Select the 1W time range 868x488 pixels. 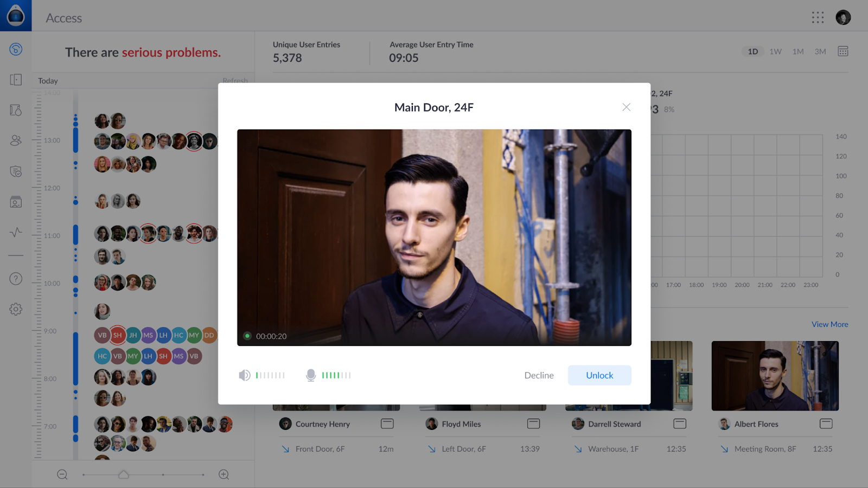click(775, 52)
